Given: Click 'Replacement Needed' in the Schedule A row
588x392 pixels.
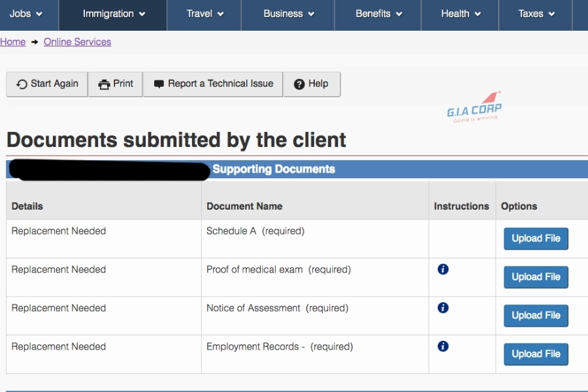Looking at the screenshot, I should click(x=59, y=231).
